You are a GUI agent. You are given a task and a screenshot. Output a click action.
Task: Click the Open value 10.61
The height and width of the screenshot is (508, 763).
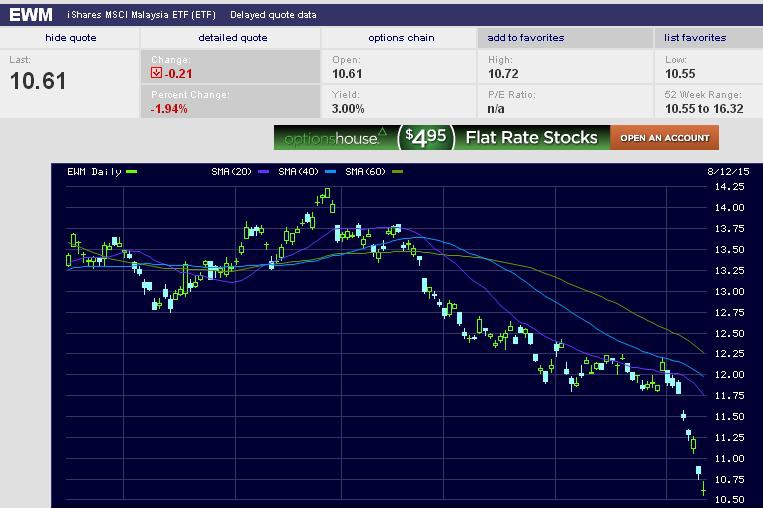coord(347,74)
